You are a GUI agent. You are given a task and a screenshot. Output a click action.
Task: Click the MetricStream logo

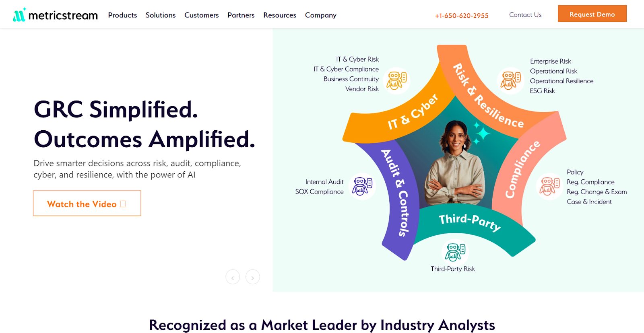(x=55, y=15)
